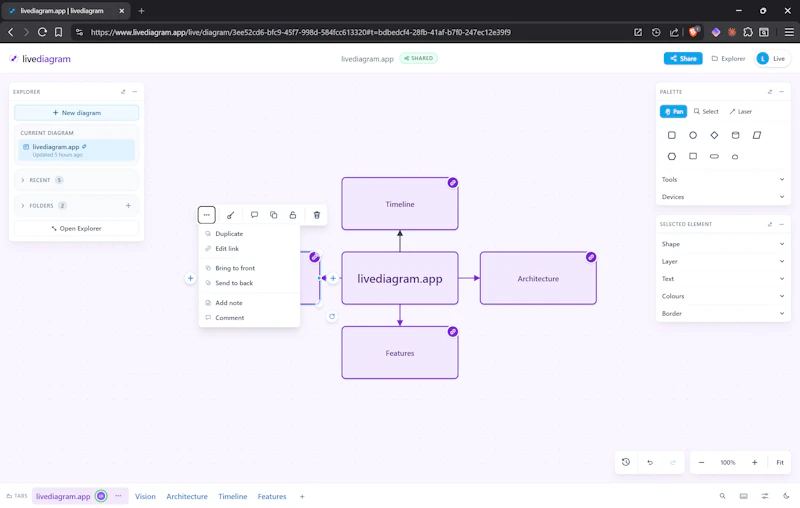Expand the Border properties section
800x508 pixels.
(x=723, y=314)
